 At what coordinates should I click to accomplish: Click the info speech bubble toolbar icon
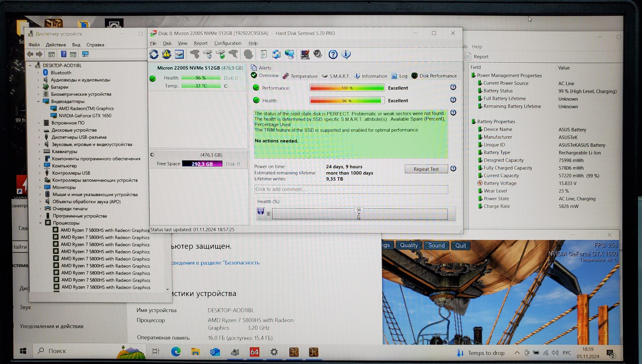pos(346,54)
